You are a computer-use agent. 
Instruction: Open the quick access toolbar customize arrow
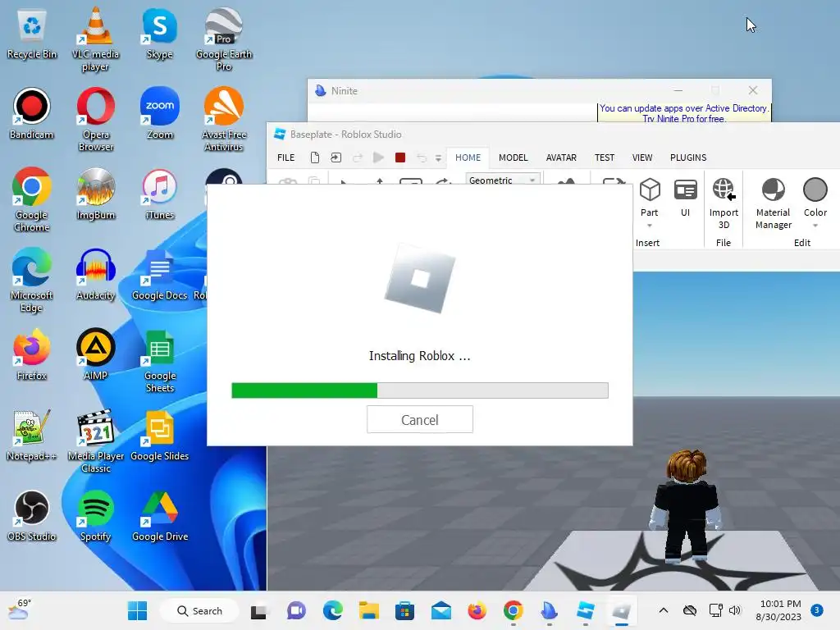(x=438, y=158)
